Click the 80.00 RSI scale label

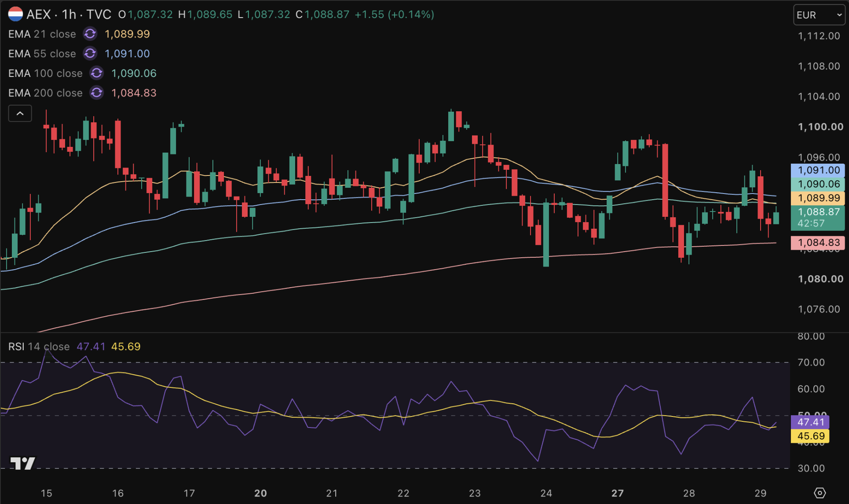tap(811, 336)
